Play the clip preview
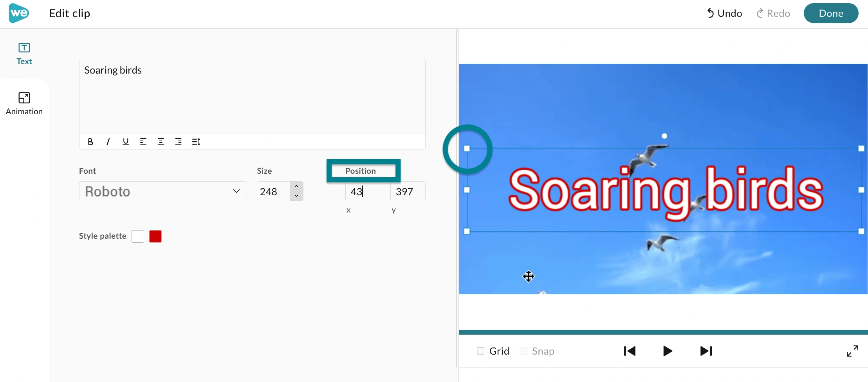The height and width of the screenshot is (382, 868). point(668,351)
